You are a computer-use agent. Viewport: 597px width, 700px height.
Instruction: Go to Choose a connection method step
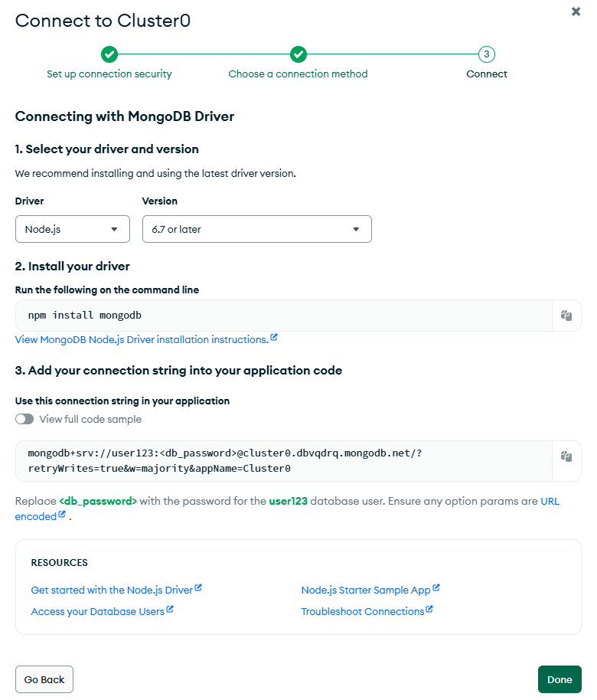(298, 74)
